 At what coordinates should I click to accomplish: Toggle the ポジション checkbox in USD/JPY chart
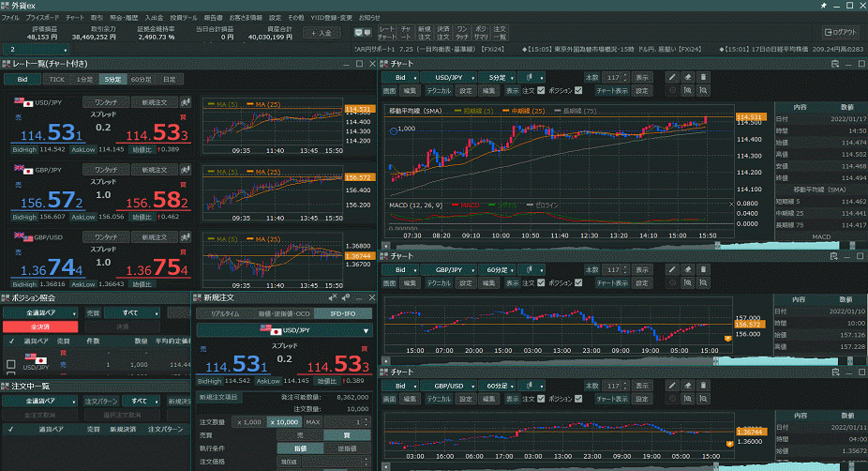(578, 91)
